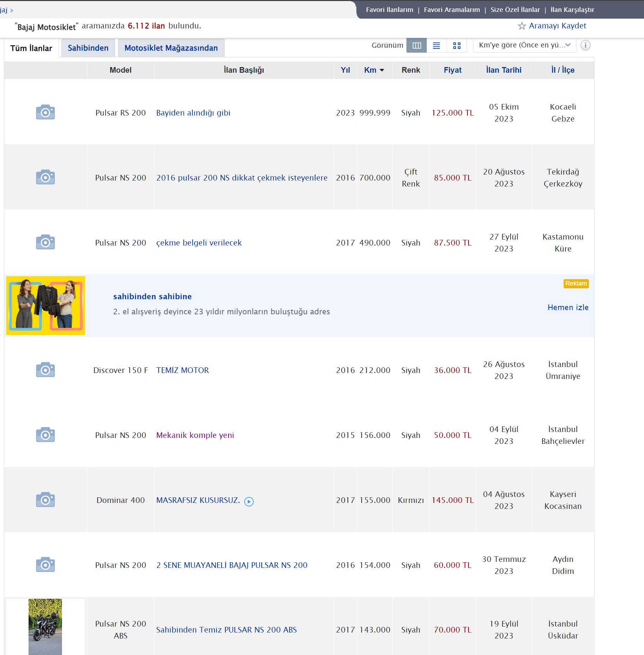Open listing Mekanik komple yeni

coord(195,435)
